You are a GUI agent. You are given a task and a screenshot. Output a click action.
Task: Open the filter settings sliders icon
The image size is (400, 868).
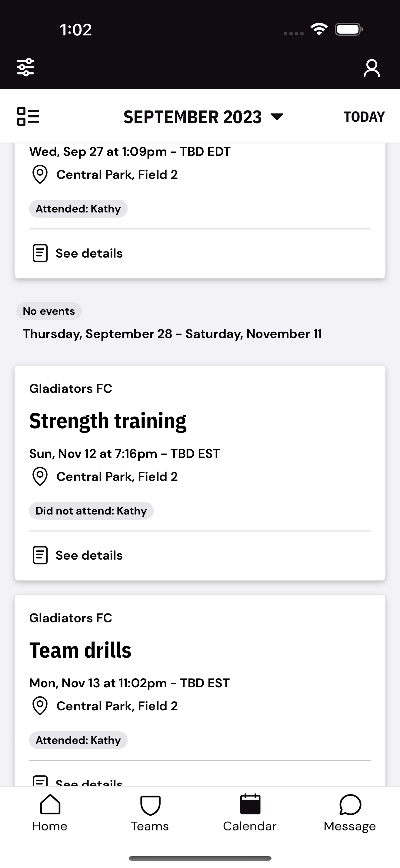pos(26,67)
